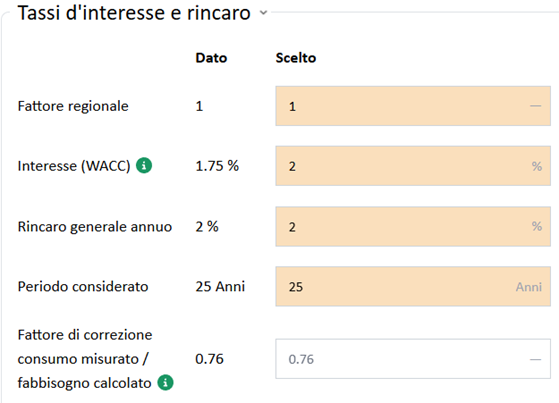Select the Interesse (WACC) label text

[74, 166]
